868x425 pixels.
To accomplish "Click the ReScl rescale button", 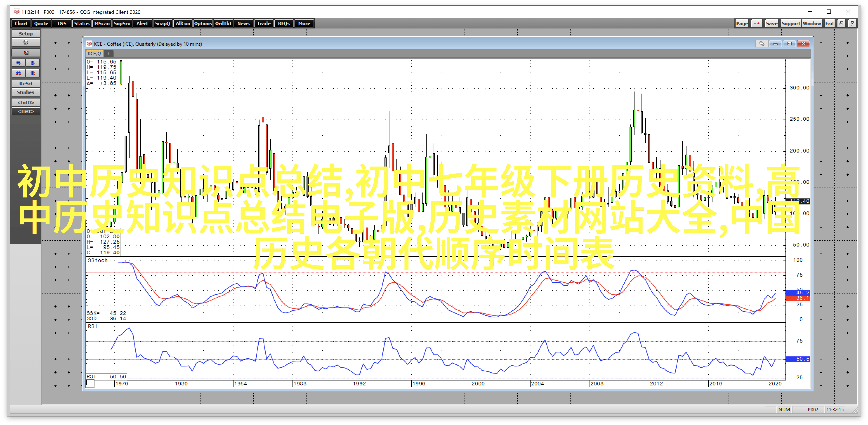I will [26, 83].
